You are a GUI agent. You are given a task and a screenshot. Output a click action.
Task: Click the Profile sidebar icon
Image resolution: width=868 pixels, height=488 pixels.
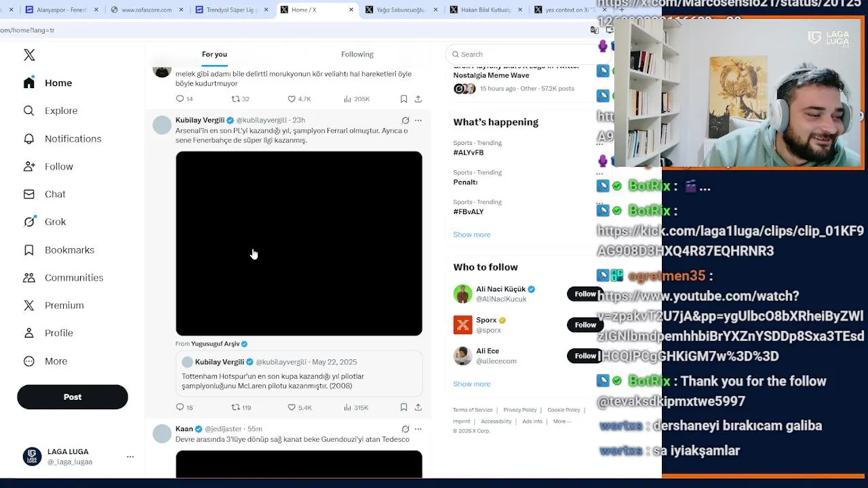[x=29, y=333]
